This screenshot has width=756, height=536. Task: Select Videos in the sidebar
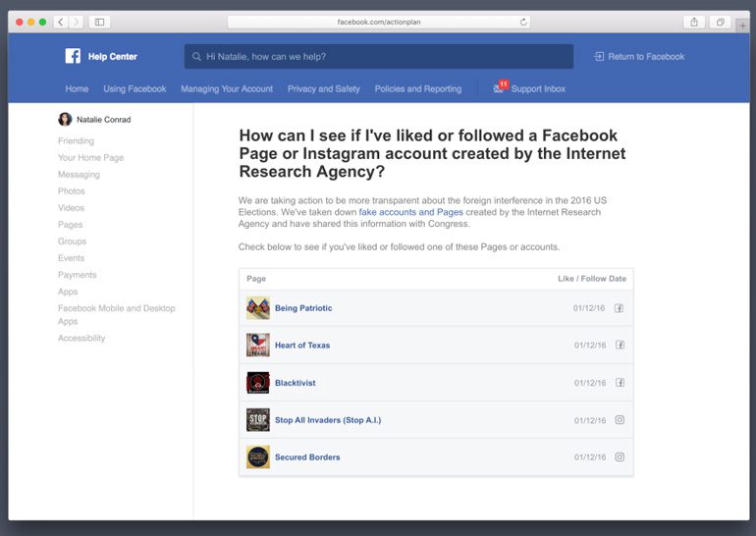point(71,208)
